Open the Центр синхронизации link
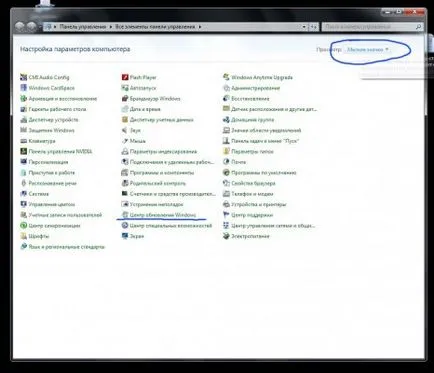 click(x=54, y=226)
